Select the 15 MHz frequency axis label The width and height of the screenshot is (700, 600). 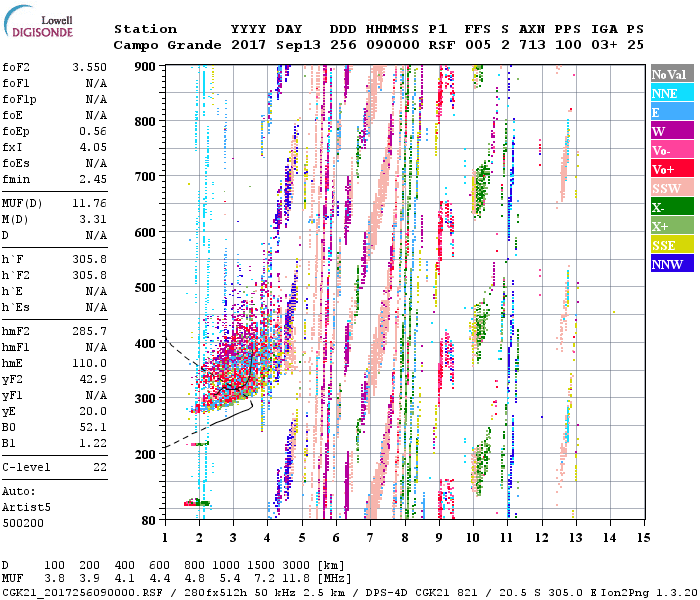click(x=642, y=537)
